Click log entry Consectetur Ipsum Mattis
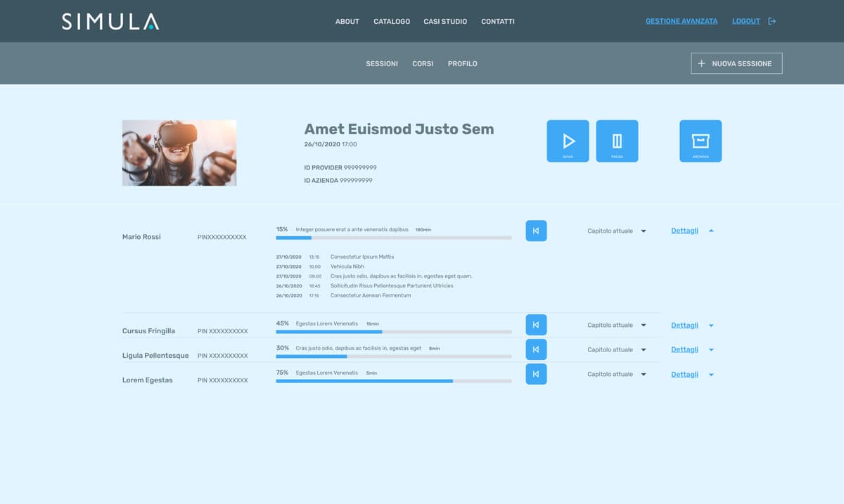The height and width of the screenshot is (504, 844). pyautogui.click(x=362, y=257)
